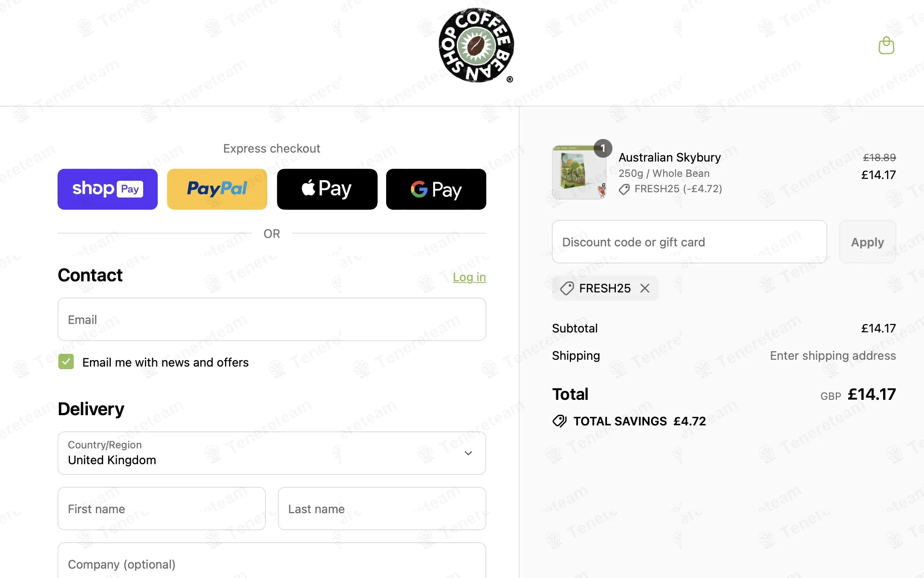This screenshot has height=578, width=924.
Task: Click the Discount code or gift card field
Action: (689, 242)
